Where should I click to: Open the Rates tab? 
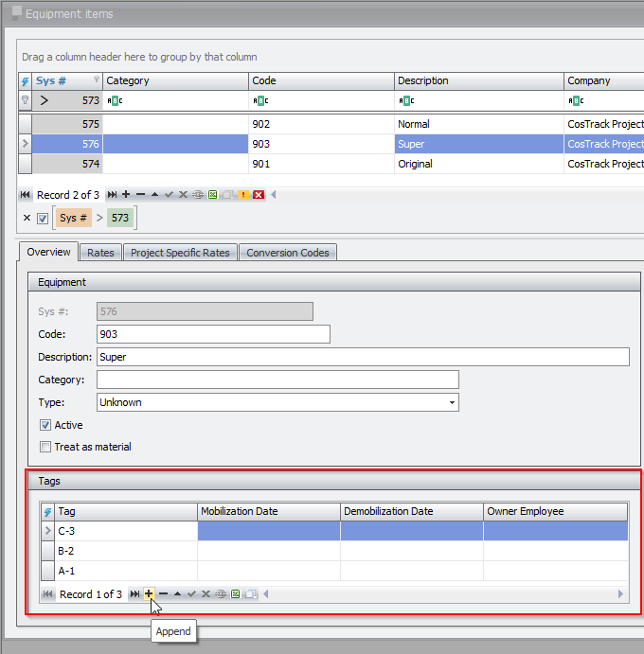[x=100, y=253]
